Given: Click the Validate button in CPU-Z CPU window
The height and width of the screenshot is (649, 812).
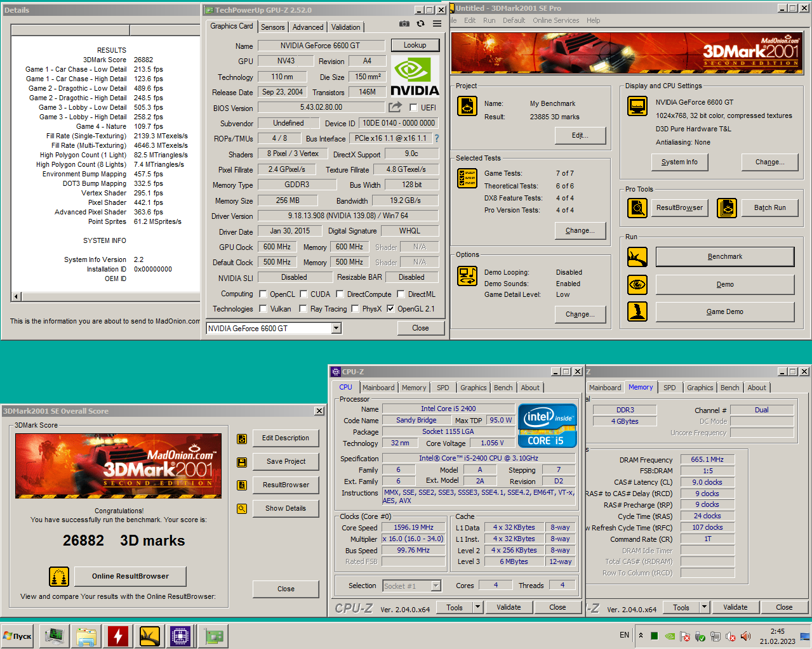Looking at the screenshot, I should click(x=509, y=607).
